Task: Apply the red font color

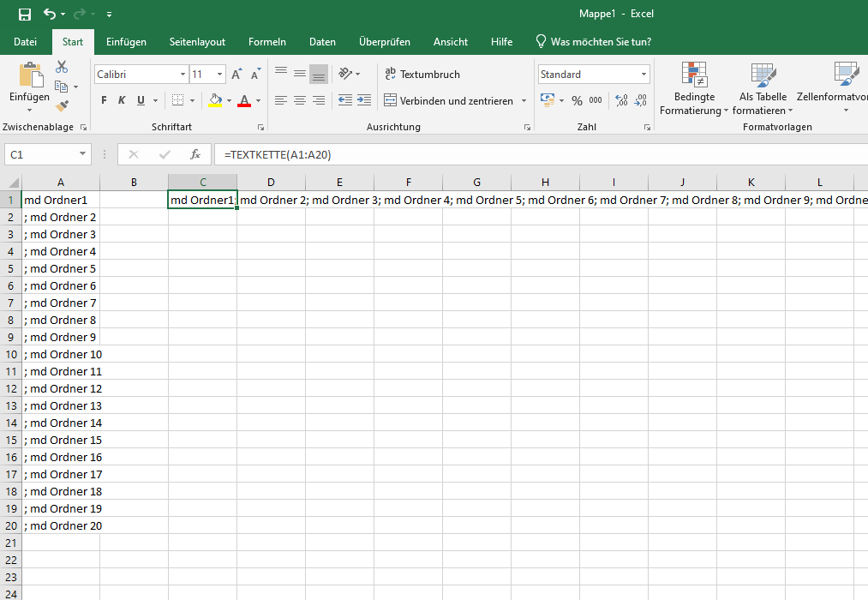Action: pos(244,100)
